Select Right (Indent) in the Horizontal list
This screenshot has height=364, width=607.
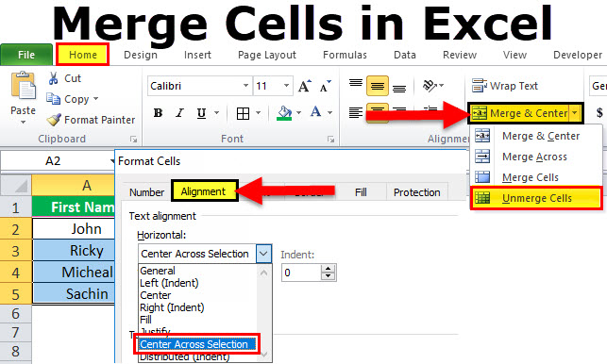click(172, 307)
